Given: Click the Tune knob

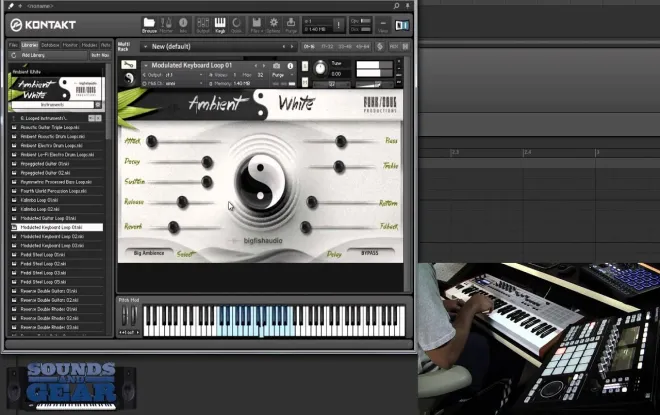Looking at the screenshot, I should (320, 68).
